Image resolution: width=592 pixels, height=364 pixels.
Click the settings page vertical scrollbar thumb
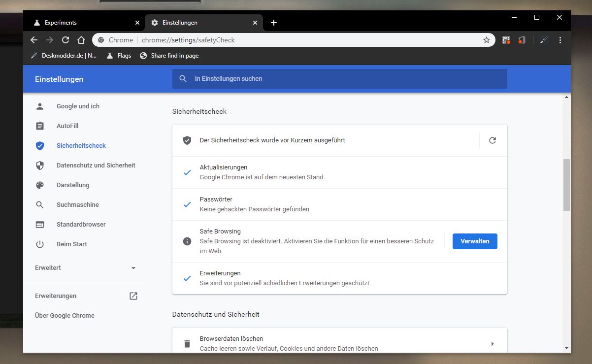[566, 185]
